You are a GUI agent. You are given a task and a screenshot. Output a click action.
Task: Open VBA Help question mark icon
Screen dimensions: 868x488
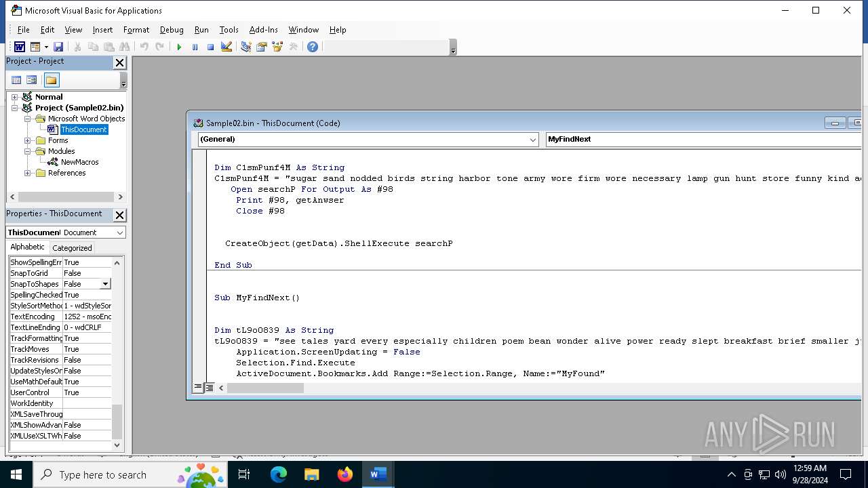[x=312, y=47]
